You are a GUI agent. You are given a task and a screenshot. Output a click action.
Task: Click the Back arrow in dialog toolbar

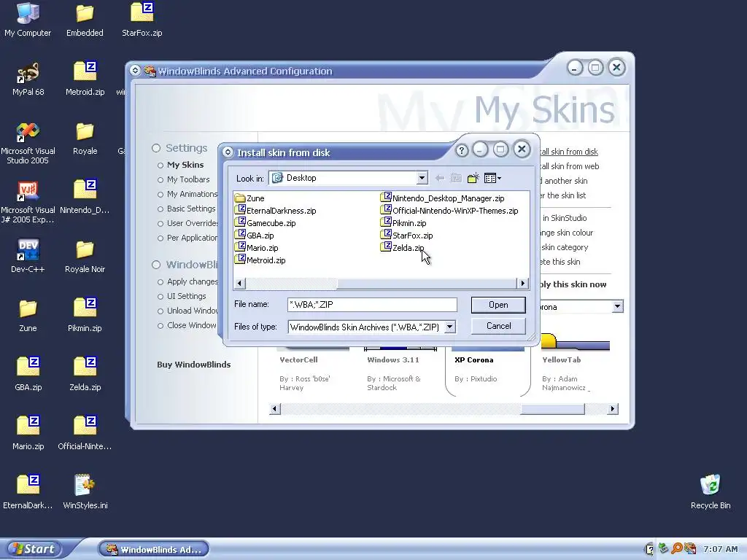pyautogui.click(x=440, y=178)
